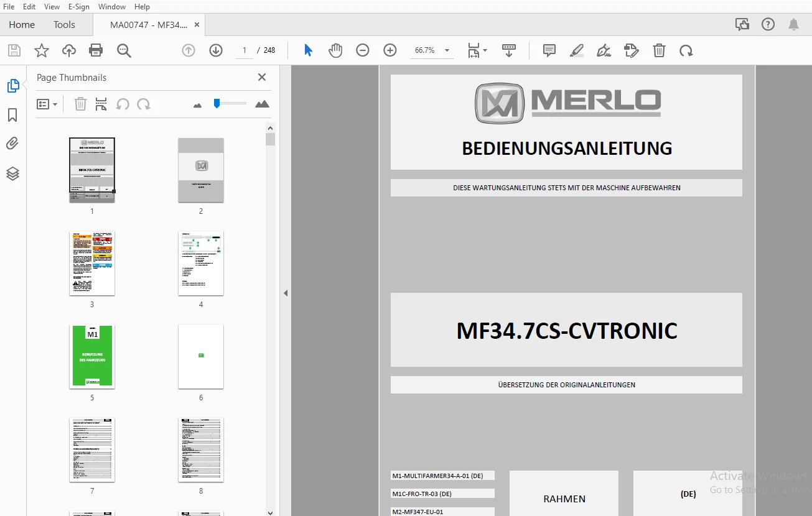Save the file with the floppy disk icon

[x=14, y=50]
